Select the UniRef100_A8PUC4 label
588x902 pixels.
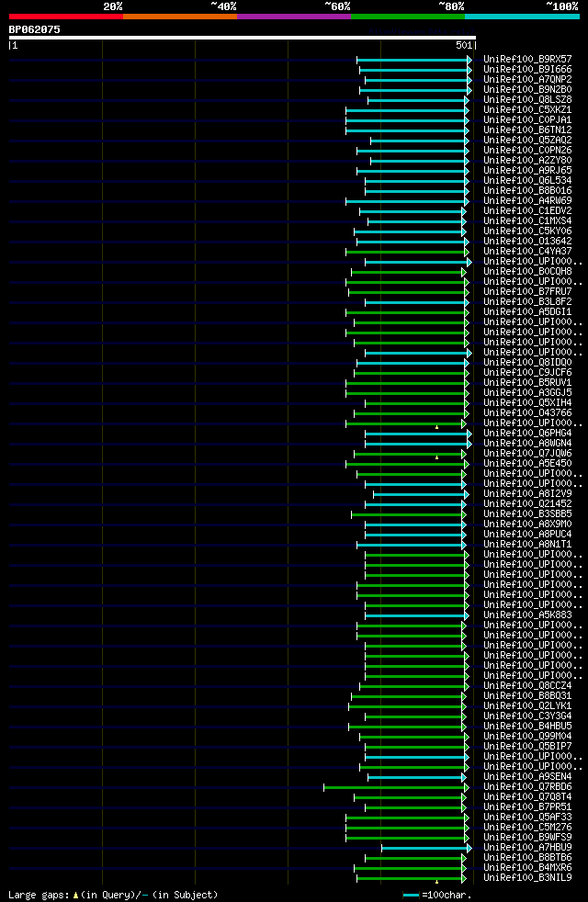(527, 535)
